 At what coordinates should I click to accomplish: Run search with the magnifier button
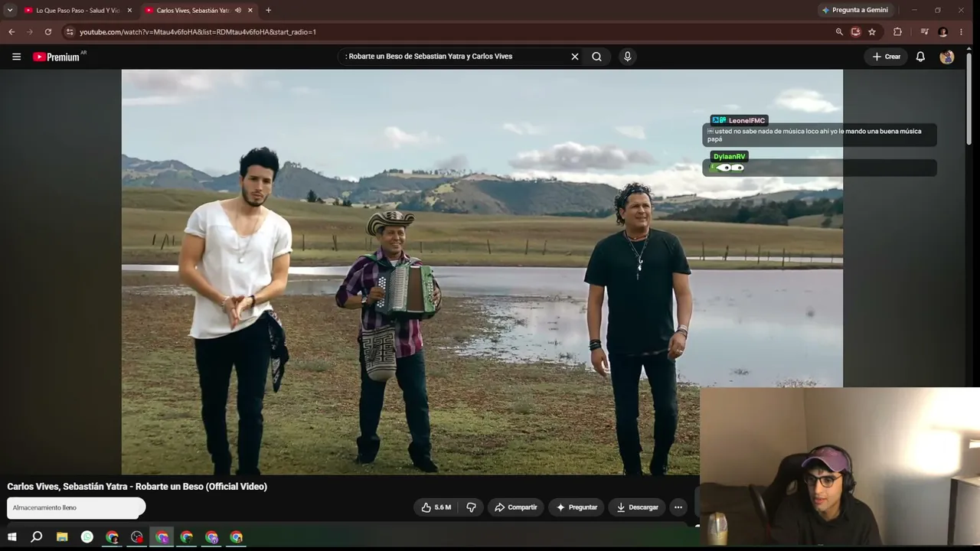pos(596,57)
